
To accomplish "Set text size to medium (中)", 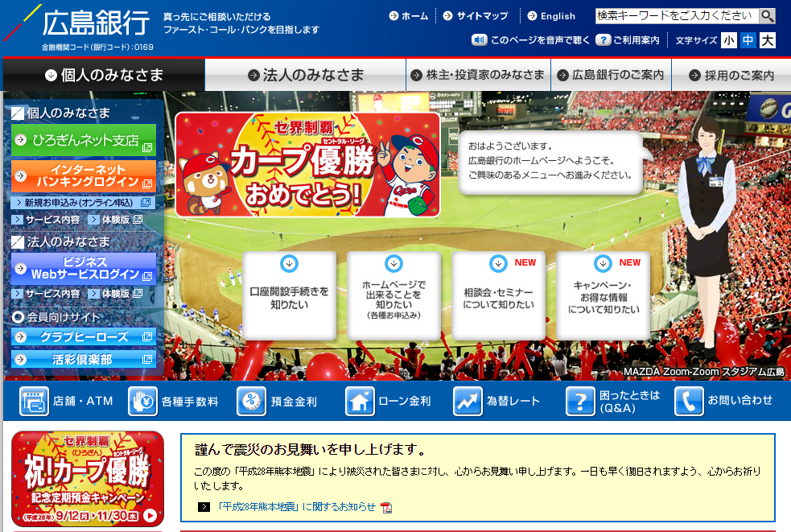I will (748, 40).
